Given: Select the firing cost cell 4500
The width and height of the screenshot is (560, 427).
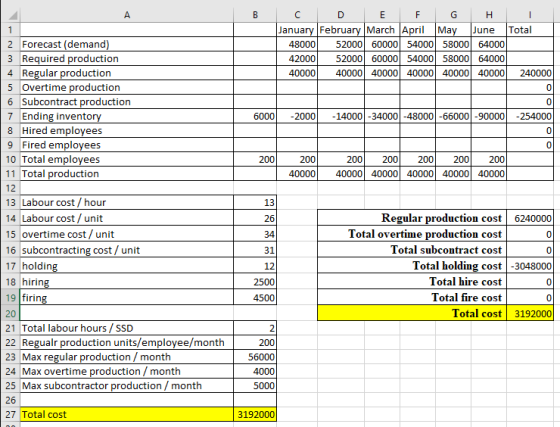Looking at the screenshot, I should pos(255,298).
